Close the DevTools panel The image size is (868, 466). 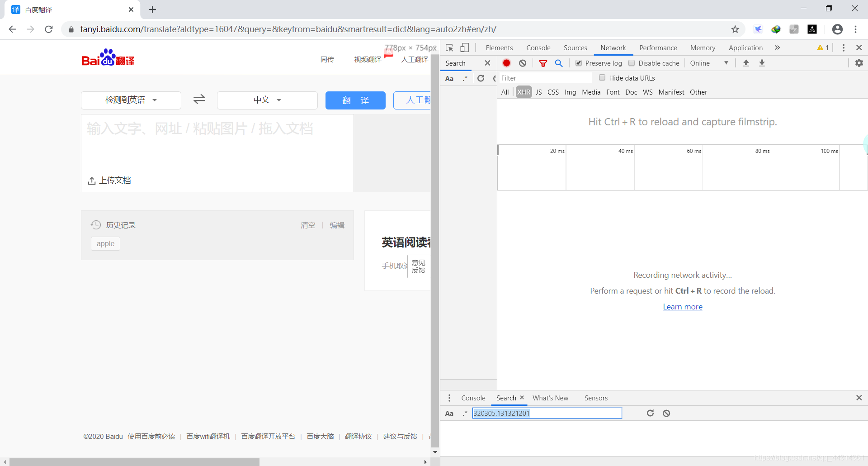click(859, 48)
